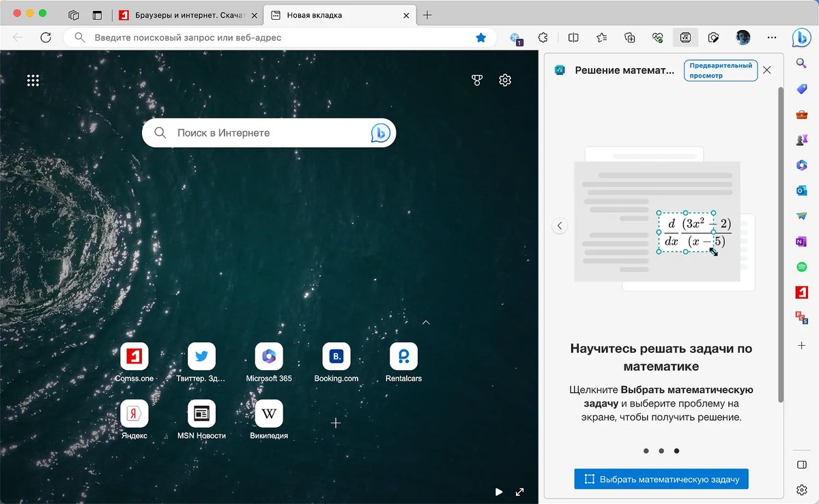Open the sidebar settings gear at bottom
The height and width of the screenshot is (504, 819).
pos(802,490)
